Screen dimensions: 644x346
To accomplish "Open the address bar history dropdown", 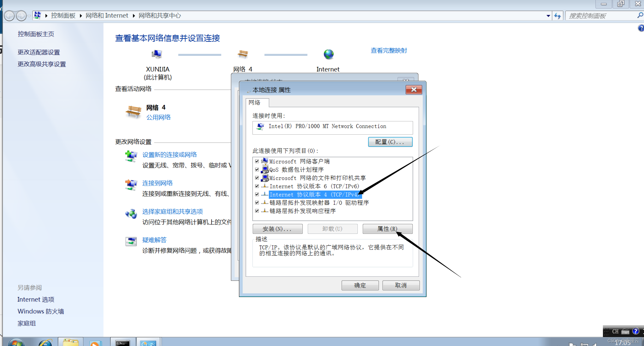I will pos(548,16).
